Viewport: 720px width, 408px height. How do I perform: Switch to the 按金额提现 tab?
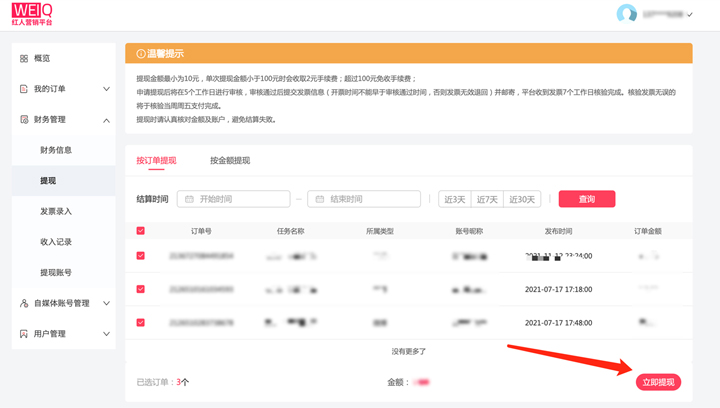tap(230, 160)
